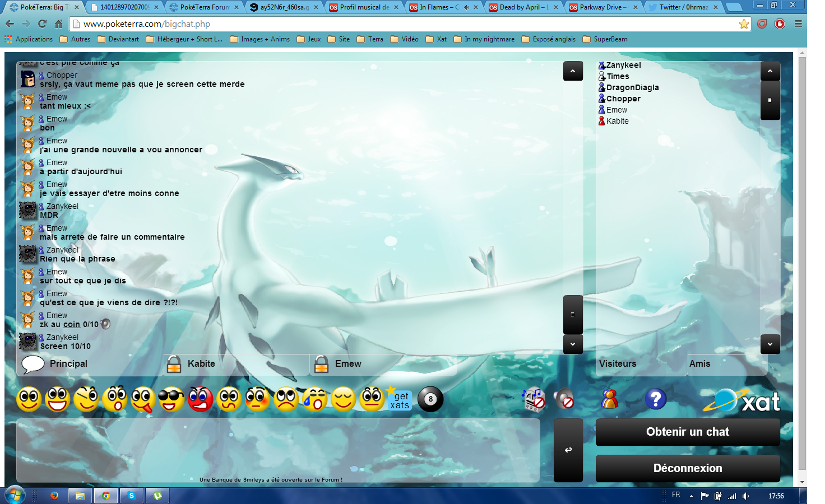Click the chat messages scrollbar handle
Screen dimensions: 825x504
[573, 315]
